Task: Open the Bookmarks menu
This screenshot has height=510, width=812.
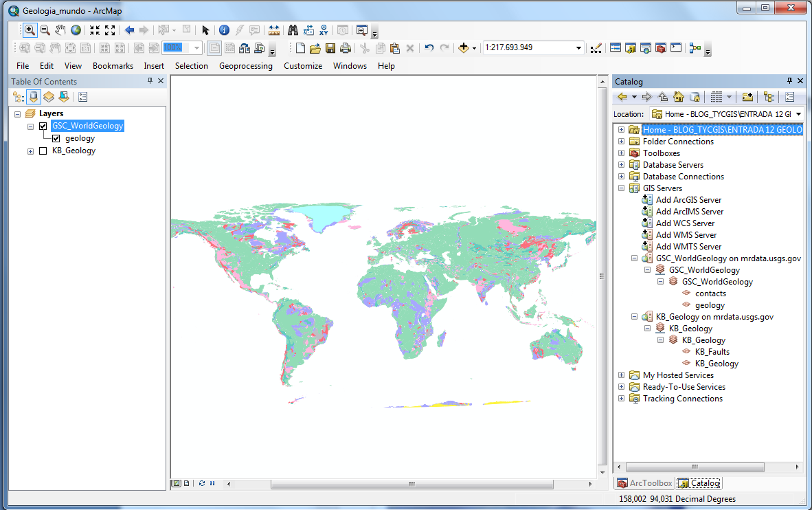Action: coord(113,66)
